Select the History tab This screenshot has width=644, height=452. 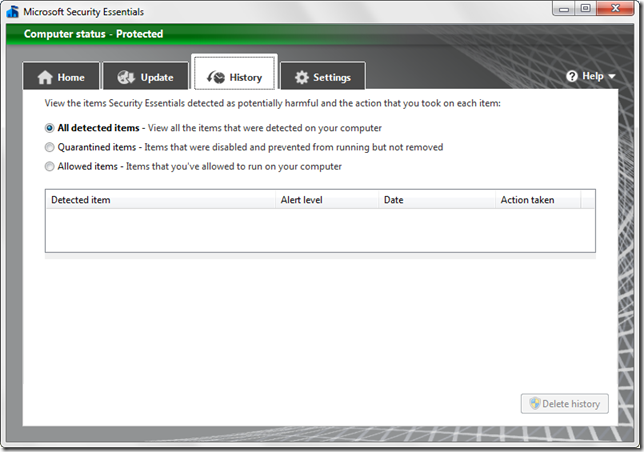click(234, 73)
